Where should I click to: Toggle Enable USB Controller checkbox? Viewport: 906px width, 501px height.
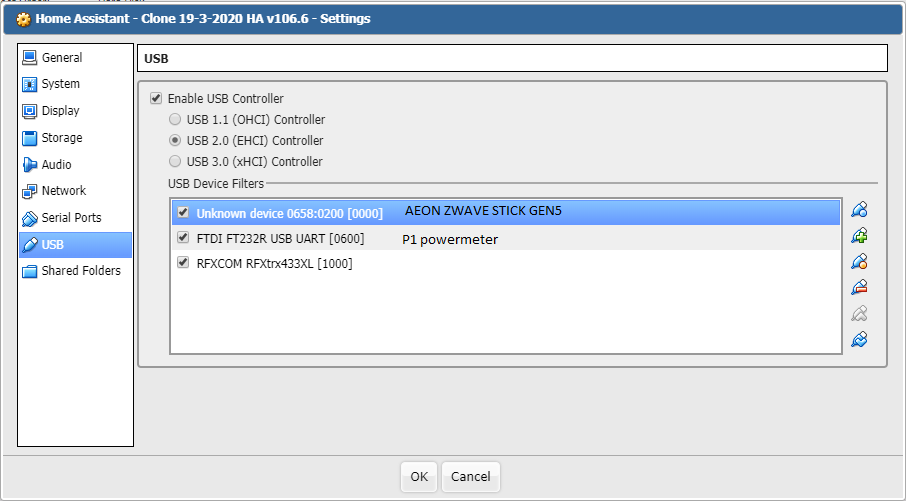pyautogui.click(x=156, y=98)
